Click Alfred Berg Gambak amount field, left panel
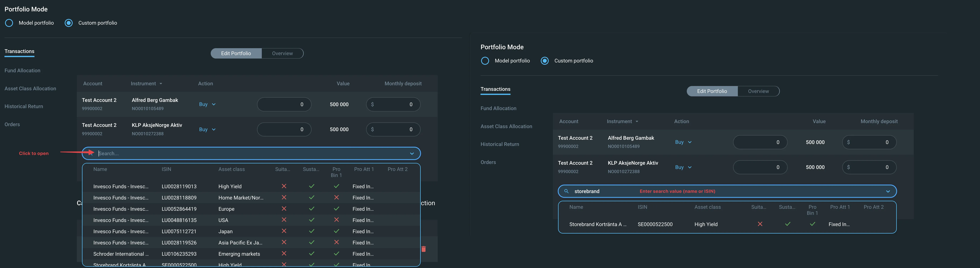 [x=284, y=104]
